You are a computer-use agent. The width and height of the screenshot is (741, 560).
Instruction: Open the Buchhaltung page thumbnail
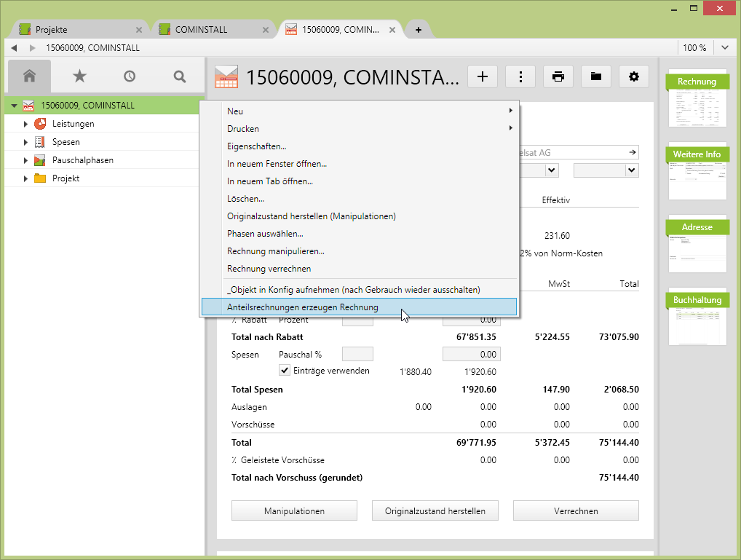(697, 317)
